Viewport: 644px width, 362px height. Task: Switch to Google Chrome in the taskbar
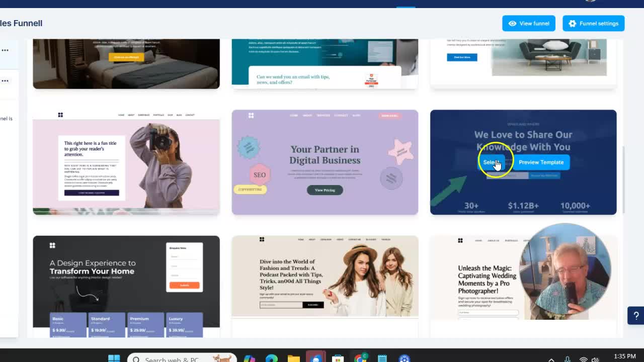pyautogui.click(x=360, y=359)
